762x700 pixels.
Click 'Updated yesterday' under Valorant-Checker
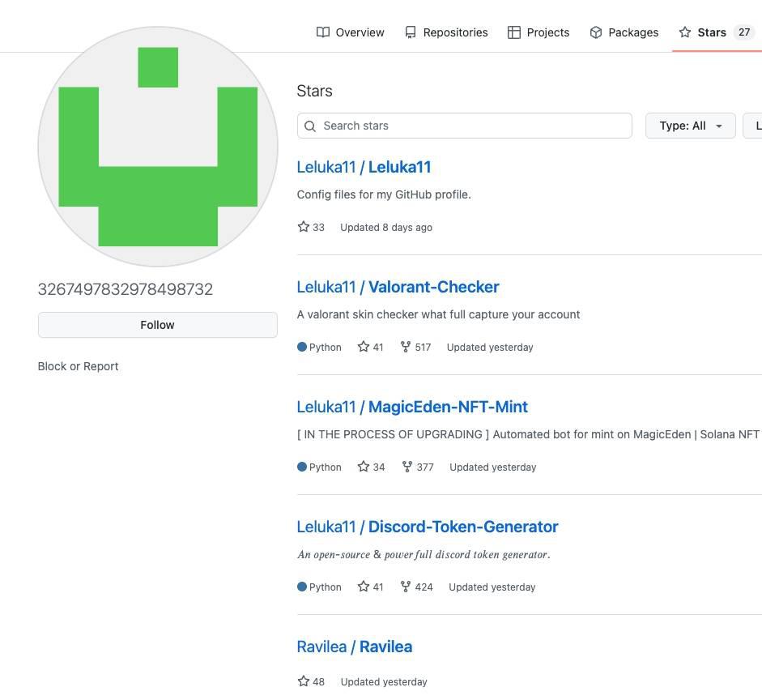click(490, 347)
